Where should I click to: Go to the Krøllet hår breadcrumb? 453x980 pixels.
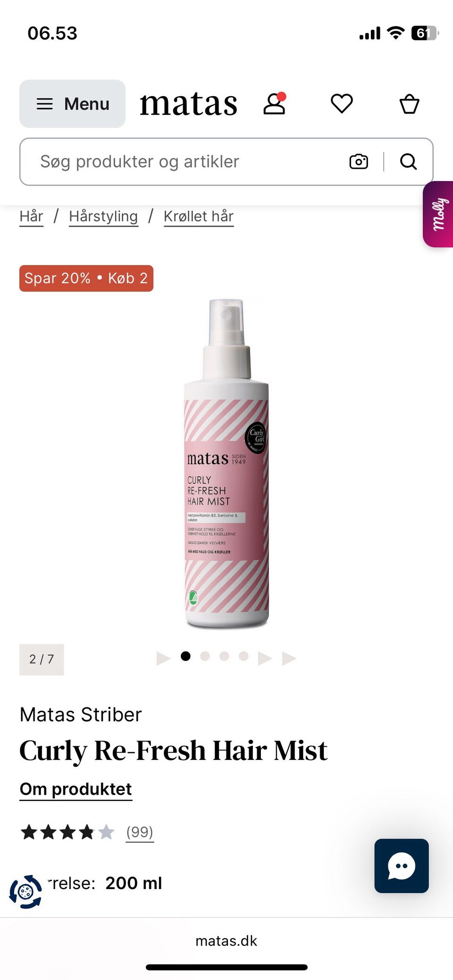click(199, 216)
